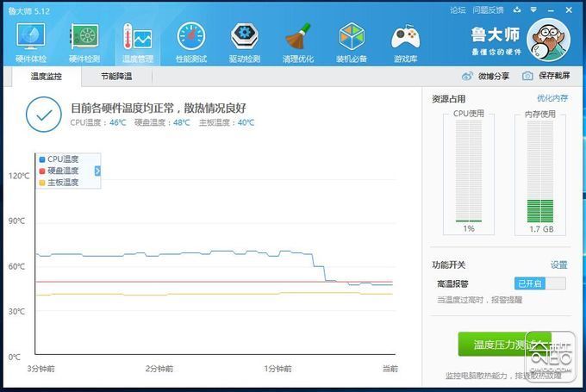Click 硬盘温度 48℃ reading
The height and width of the screenshot is (392, 586).
click(x=162, y=122)
